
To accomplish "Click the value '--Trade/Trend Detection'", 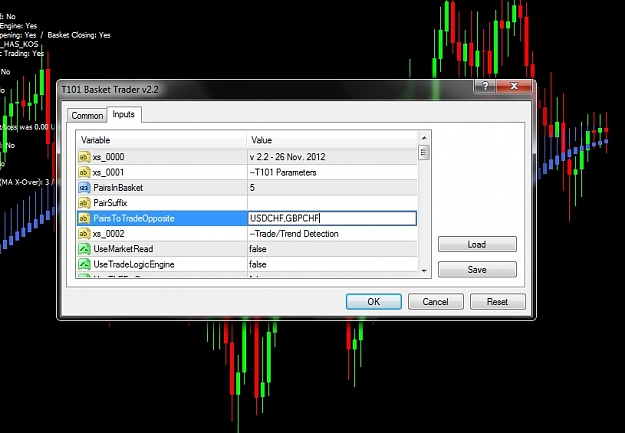I will pos(294,234).
